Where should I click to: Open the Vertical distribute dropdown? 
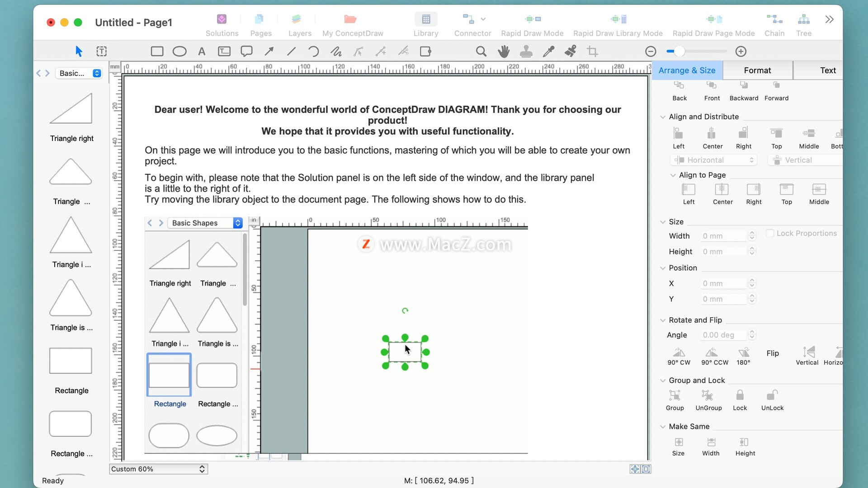tap(805, 160)
